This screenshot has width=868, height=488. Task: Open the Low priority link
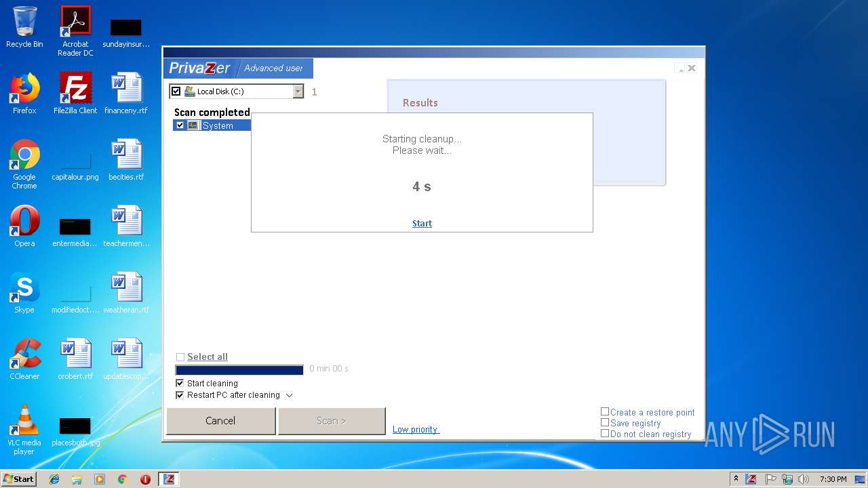click(x=416, y=429)
